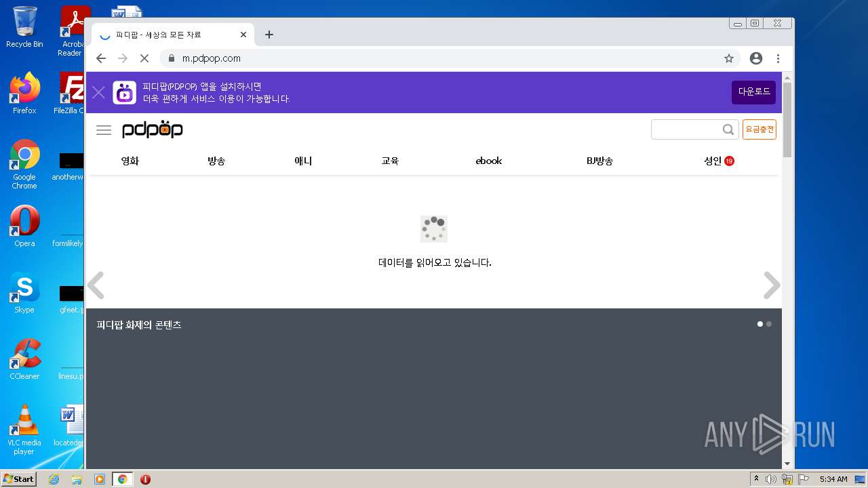868x488 pixels.
Task: Click the 피디팝 화제의 콘텐츠 heading
Action: [x=139, y=325]
